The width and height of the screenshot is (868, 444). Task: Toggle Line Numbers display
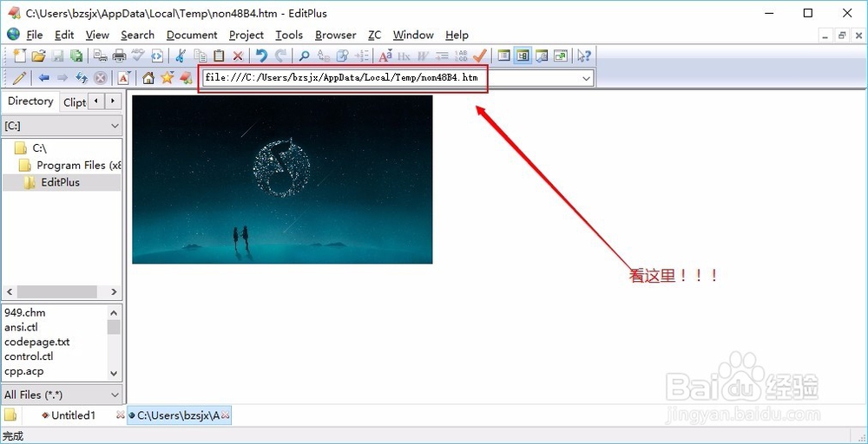tap(461, 55)
